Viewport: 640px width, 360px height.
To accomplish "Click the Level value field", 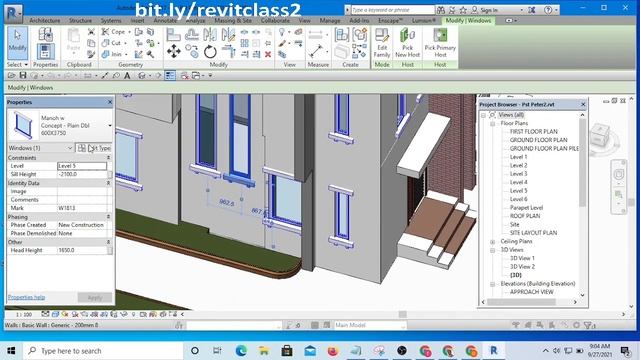I will 82,166.
